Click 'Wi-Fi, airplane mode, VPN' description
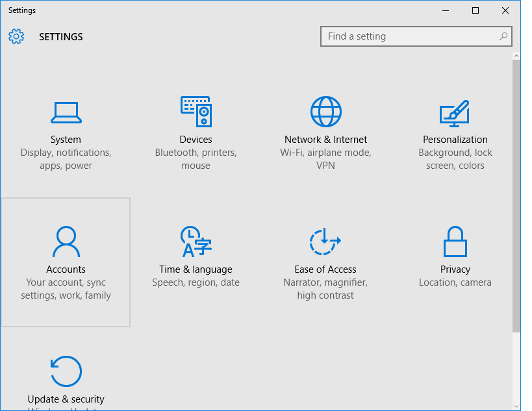This screenshot has height=411, width=532. 325,159
